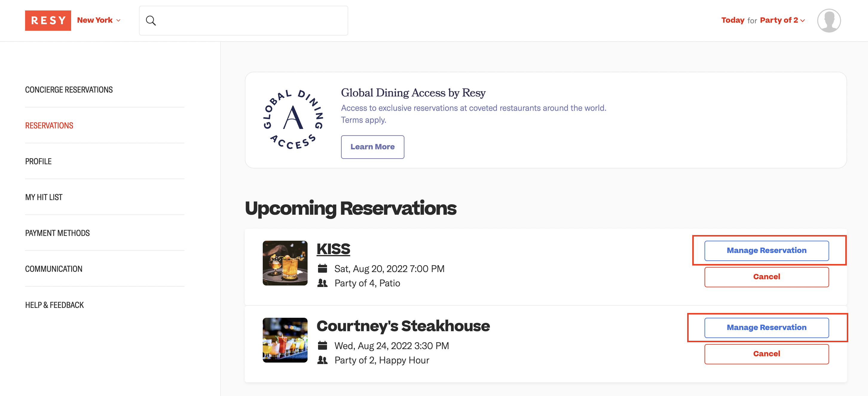Viewport: 868px width, 396px height.
Task: Manage the KISS reservation
Action: (766, 251)
